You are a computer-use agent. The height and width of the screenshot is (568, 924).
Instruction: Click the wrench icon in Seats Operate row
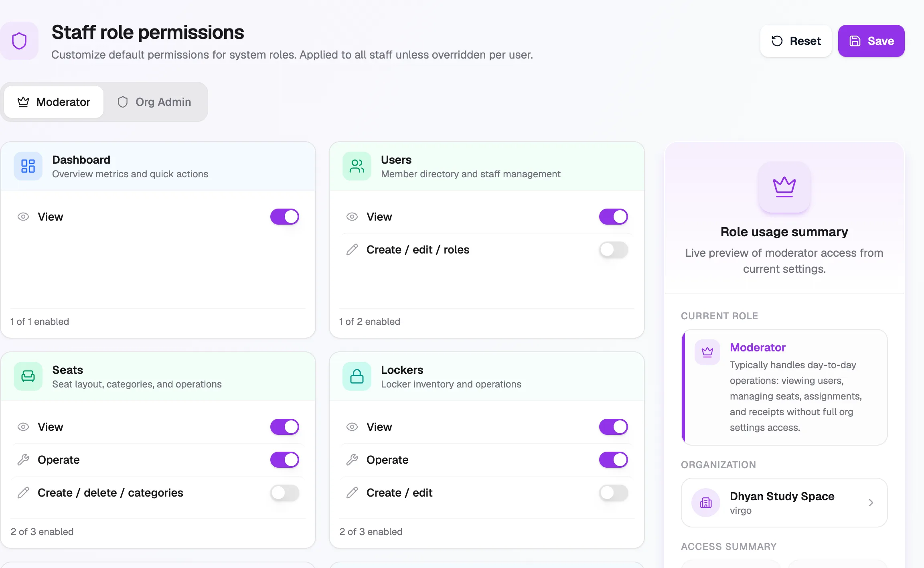point(23,460)
